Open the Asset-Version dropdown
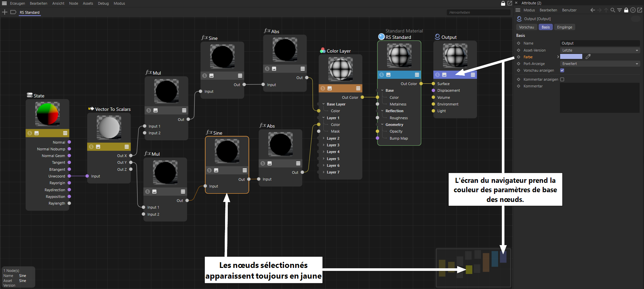This screenshot has width=644, height=289. pos(600,50)
